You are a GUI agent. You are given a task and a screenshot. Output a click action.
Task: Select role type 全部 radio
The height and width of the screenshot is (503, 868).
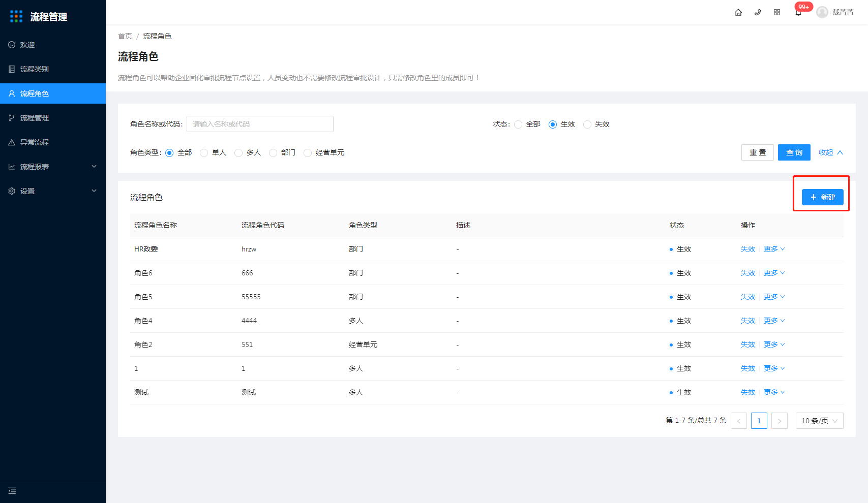coord(169,153)
